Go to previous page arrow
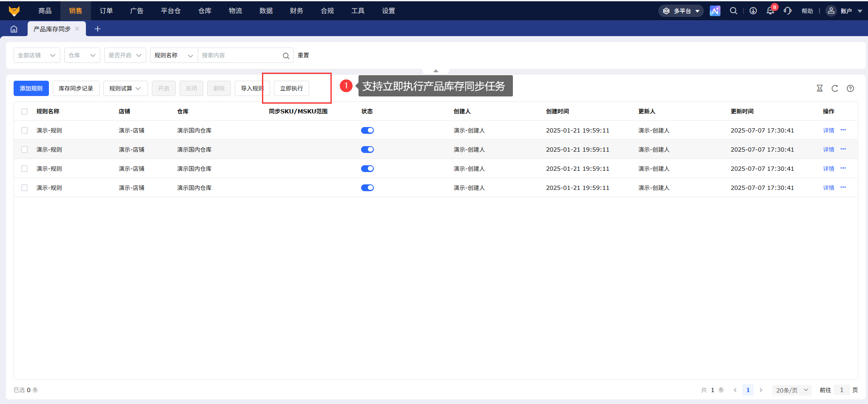The width and height of the screenshot is (868, 404). [x=735, y=390]
